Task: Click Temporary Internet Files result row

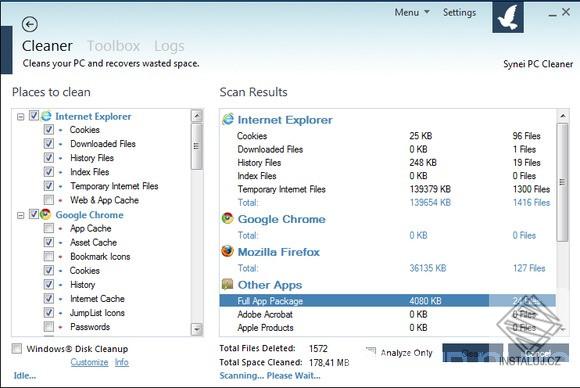Action: point(387,189)
